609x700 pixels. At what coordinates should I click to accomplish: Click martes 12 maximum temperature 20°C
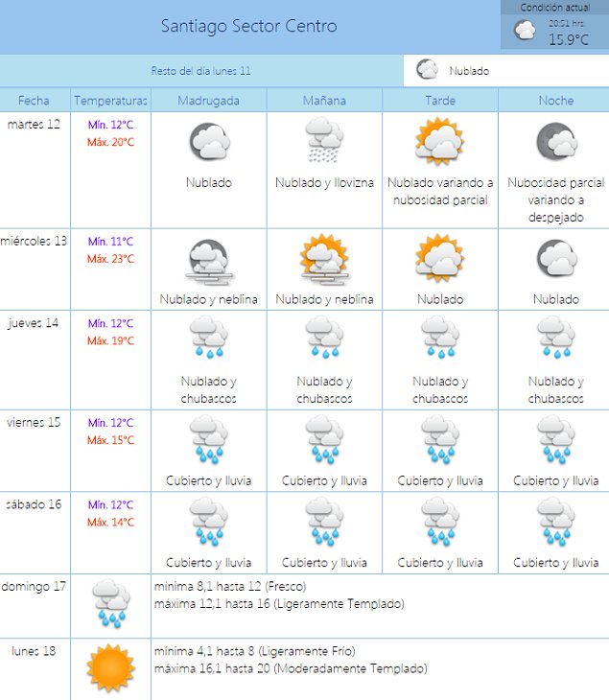tap(110, 142)
